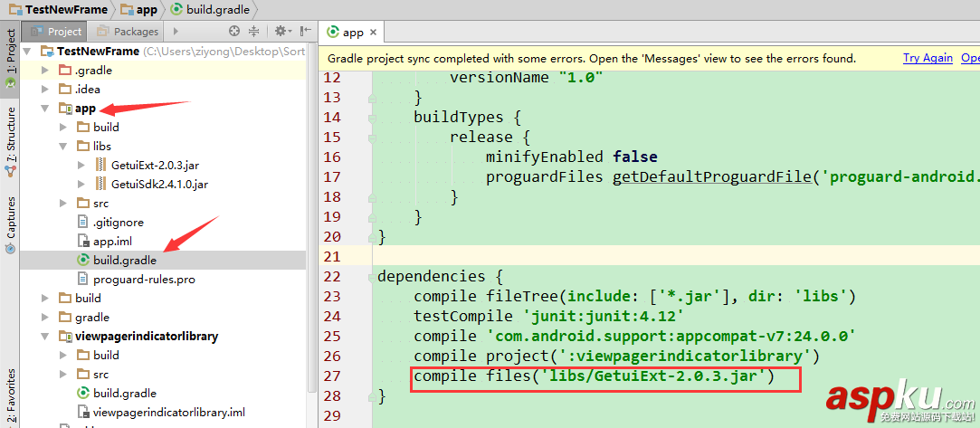Open the Captures tool window
The height and width of the screenshot is (428, 980).
[10, 217]
